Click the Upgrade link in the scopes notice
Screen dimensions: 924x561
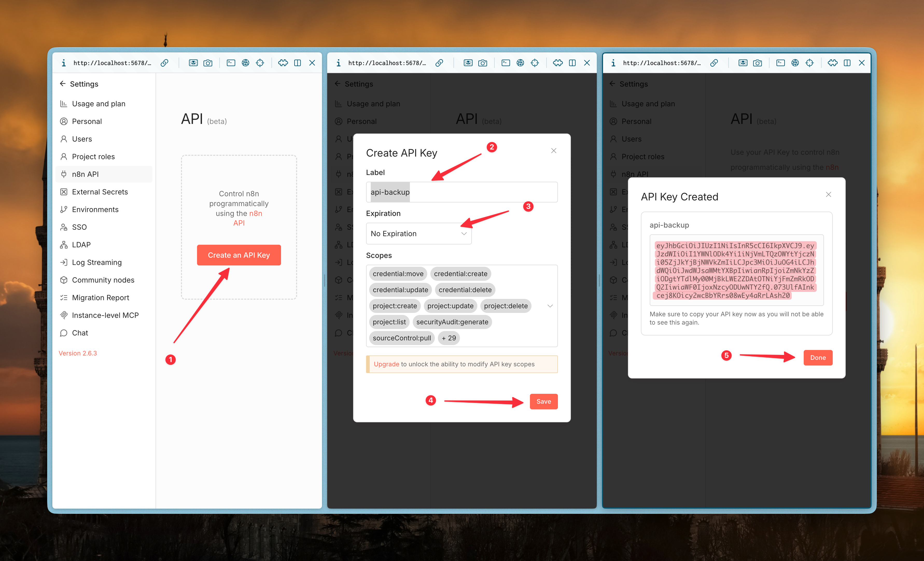(x=386, y=364)
